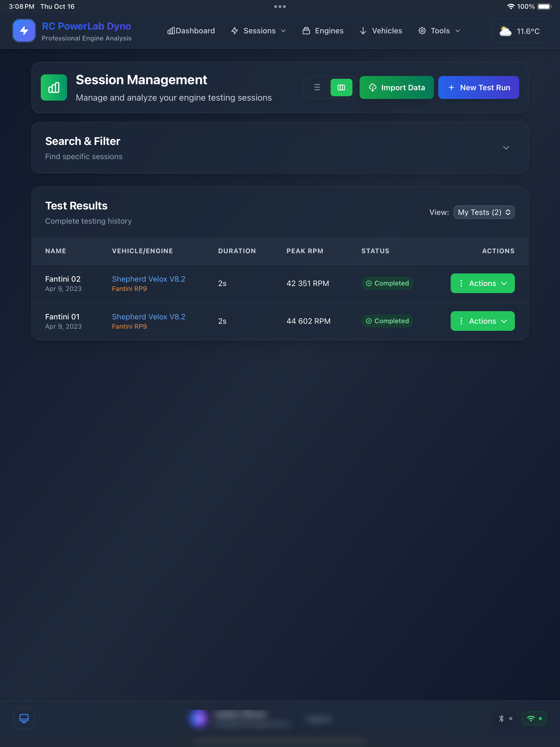This screenshot has width=560, height=747.
Task: Tap the Wi-Fi icon in the status bar
Action: [511, 6]
